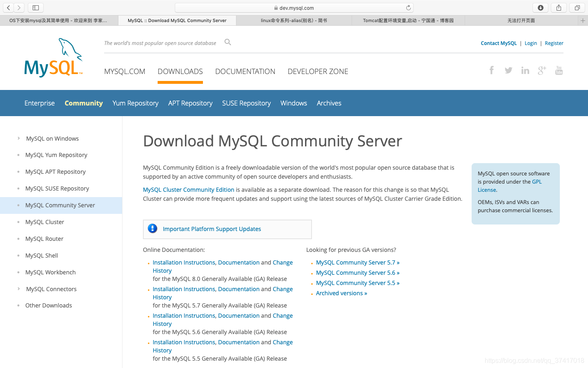Open the site search magnifier icon
This screenshot has width=588, height=368.
coord(228,42)
